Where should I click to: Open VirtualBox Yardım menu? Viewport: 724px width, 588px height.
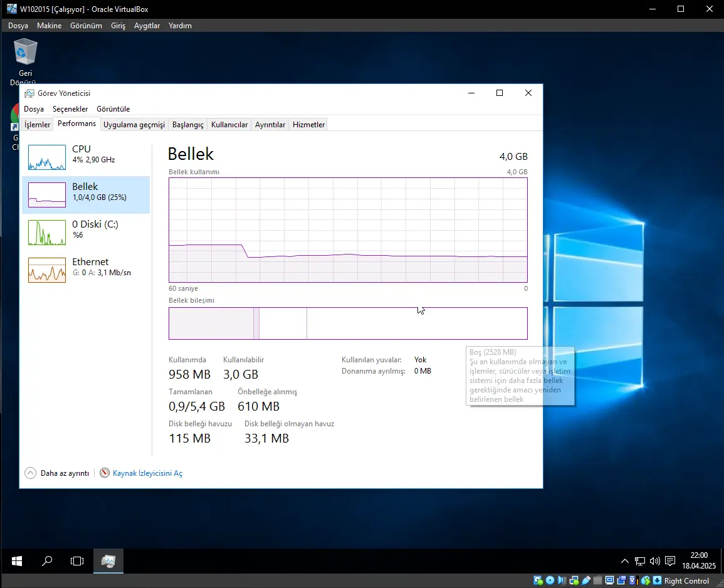(x=180, y=26)
